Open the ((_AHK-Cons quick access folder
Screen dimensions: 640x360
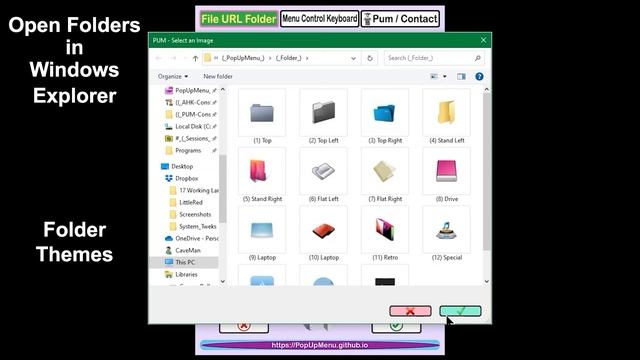click(190, 102)
